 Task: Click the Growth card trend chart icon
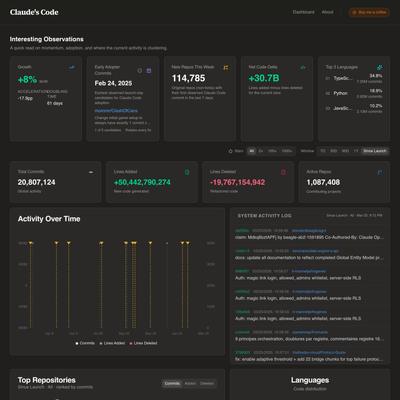pyautogui.click(x=72, y=67)
